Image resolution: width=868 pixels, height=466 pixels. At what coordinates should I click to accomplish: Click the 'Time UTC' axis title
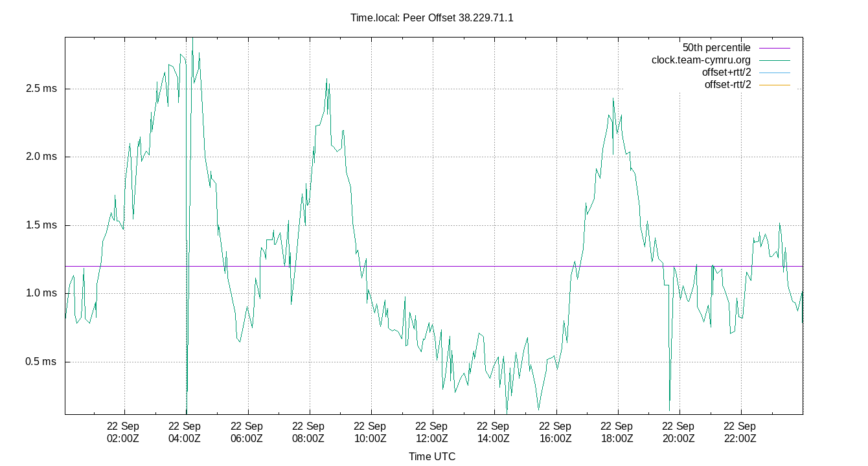(x=432, y=457)
